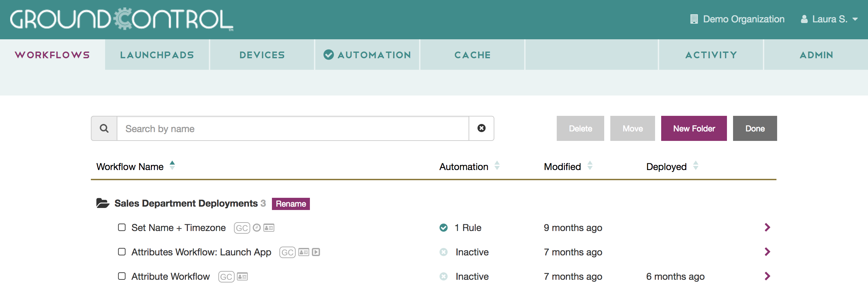Click GC badge on Attribute Workflow row
Image resolution: width=868 pixels, height=294 pixels.
coord(226,277)
